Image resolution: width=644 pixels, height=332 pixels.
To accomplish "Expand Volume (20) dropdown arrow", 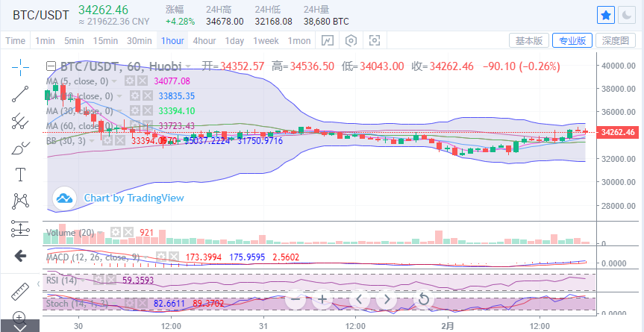I will point(100,233).
